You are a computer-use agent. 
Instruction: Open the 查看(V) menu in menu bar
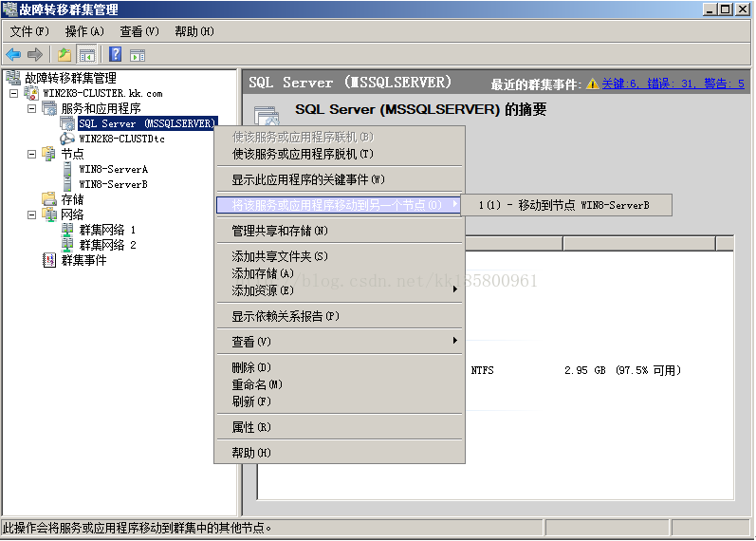(139, 31)
